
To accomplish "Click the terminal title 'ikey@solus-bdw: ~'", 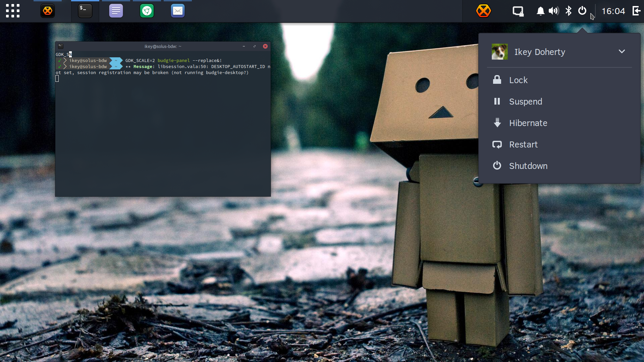I will tap(163, 46).
